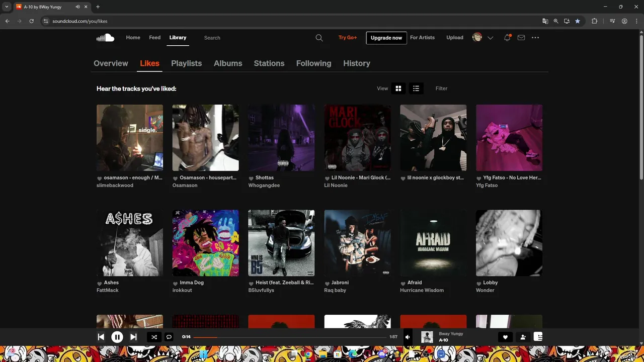Switch to the Albums tab
The height and width of the screenshot is (362, 644).
pyautogui.click(x=228, y=63)
